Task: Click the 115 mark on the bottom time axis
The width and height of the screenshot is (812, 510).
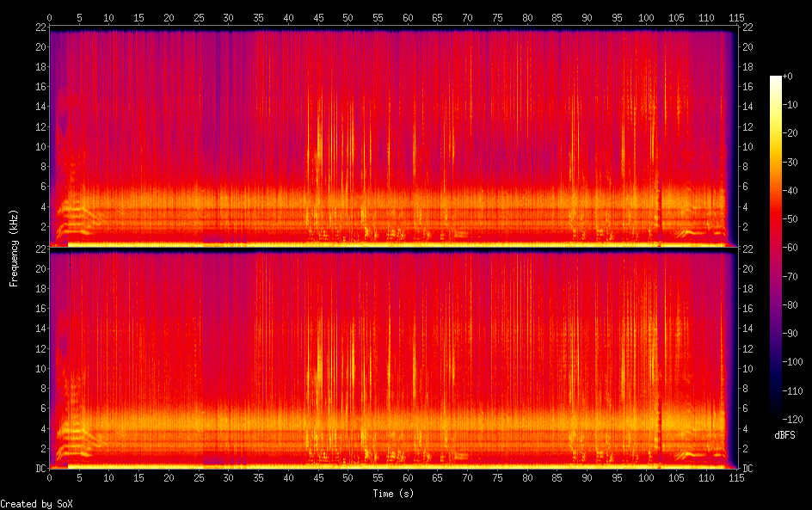Action: point(735,477)
